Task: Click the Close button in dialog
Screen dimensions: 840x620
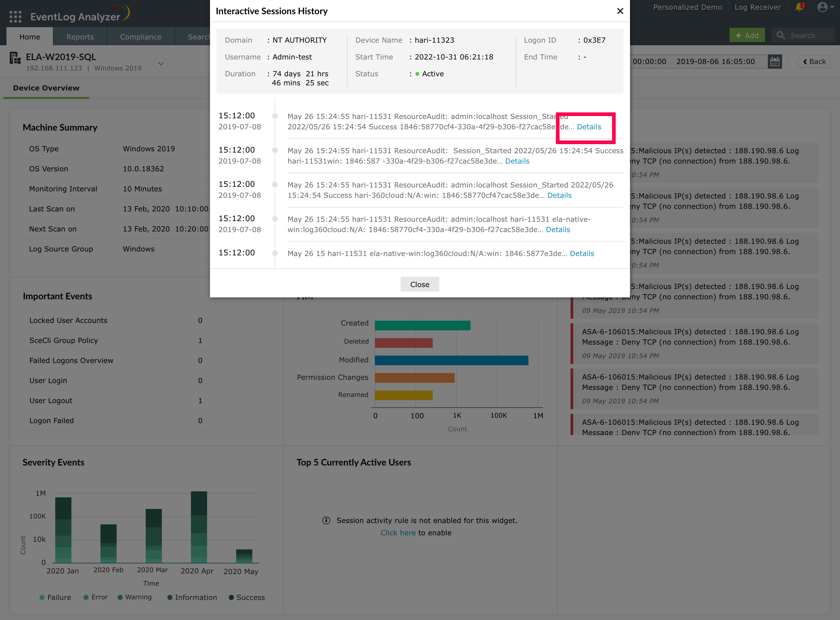Action: pos(419,284)
